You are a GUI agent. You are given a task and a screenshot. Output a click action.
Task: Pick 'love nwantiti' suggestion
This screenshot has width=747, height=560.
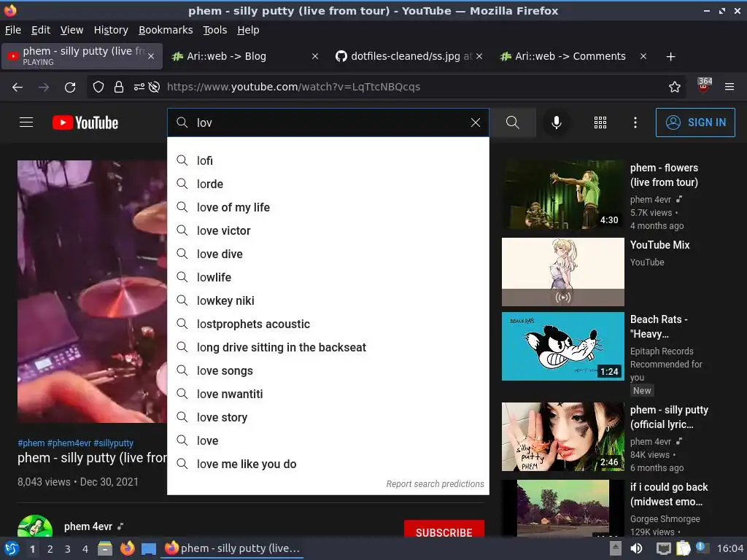328,394
